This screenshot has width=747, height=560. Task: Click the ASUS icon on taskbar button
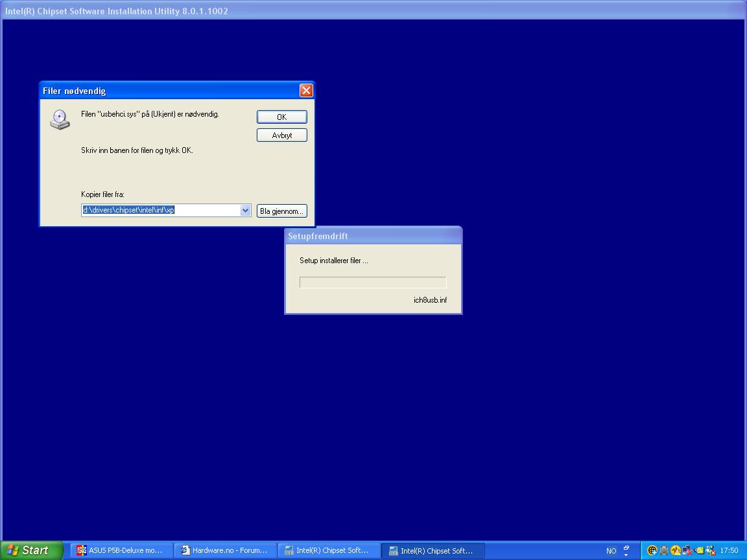tap(82, 550)
